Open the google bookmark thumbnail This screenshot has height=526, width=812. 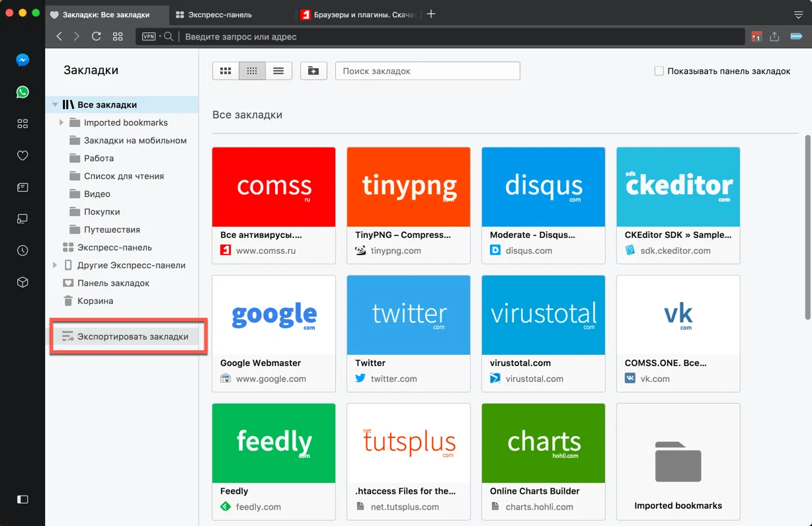tap(274, 315)
